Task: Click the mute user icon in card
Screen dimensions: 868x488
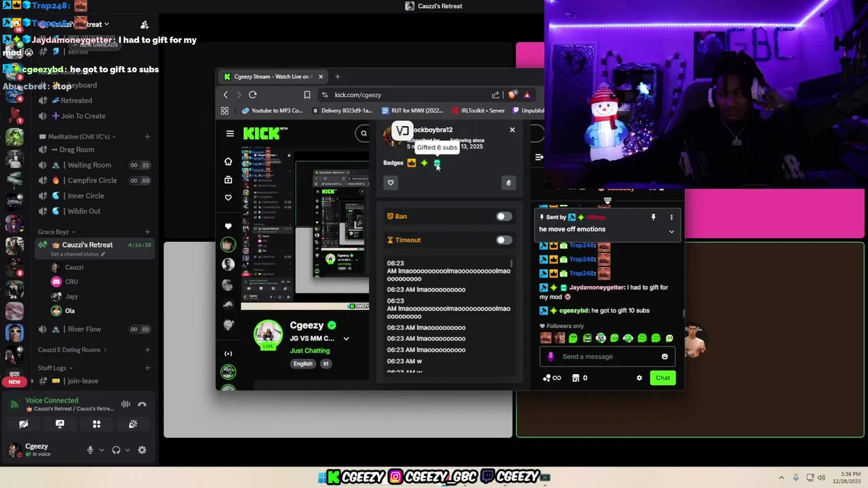Action: [508, 182]
